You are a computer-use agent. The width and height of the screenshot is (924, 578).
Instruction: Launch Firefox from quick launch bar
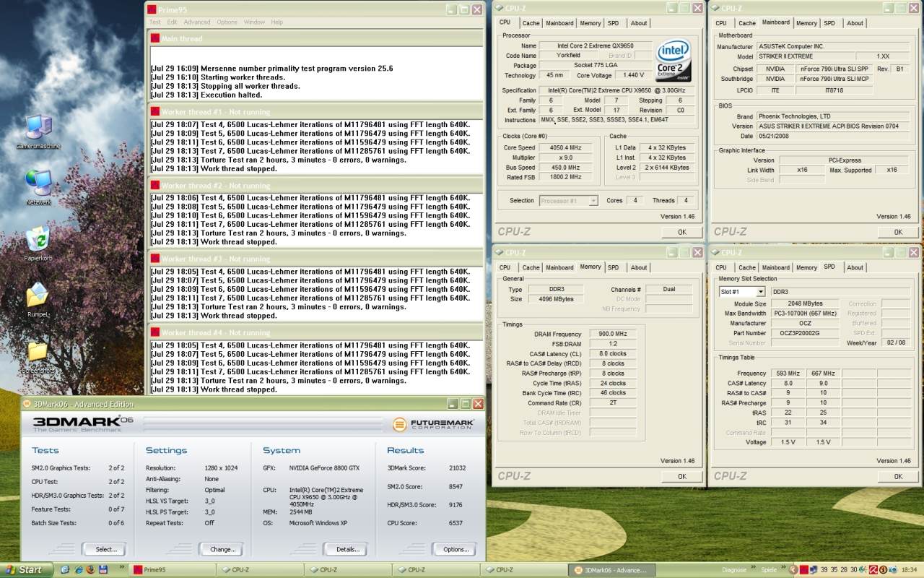click(90, 569)
